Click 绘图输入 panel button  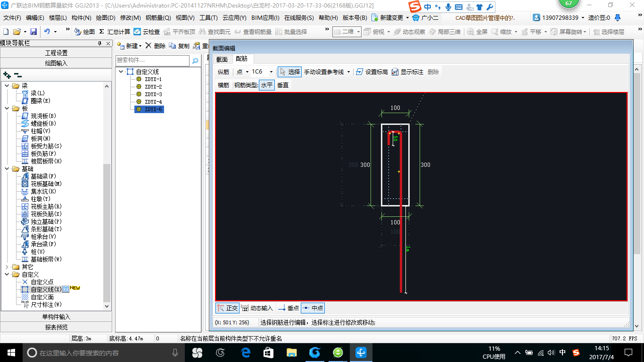pos(56,63)
